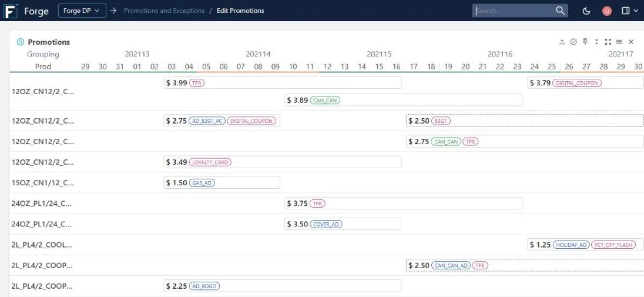Click the Promotions widget percent icon
Screen dimensions: 644x297
[21, 42]
